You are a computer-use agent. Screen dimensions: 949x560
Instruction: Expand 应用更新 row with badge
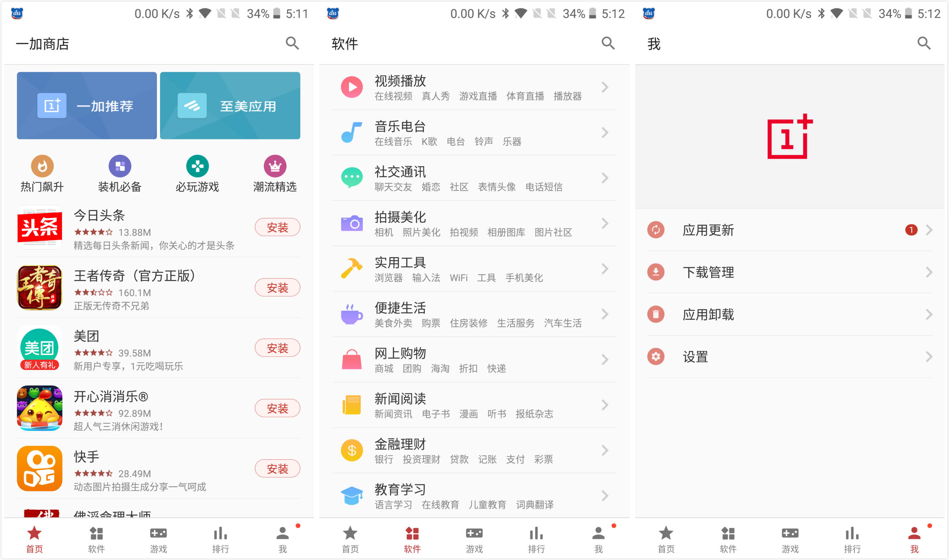[929, 230]
